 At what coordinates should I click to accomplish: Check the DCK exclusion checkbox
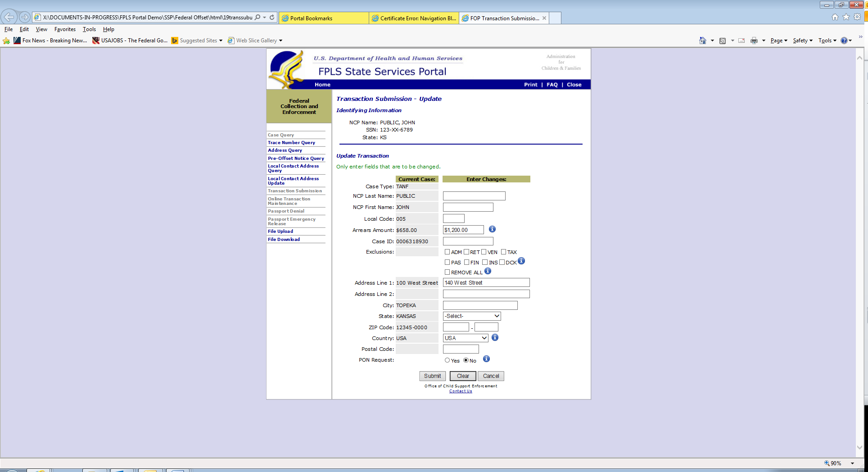coord(502,263)
